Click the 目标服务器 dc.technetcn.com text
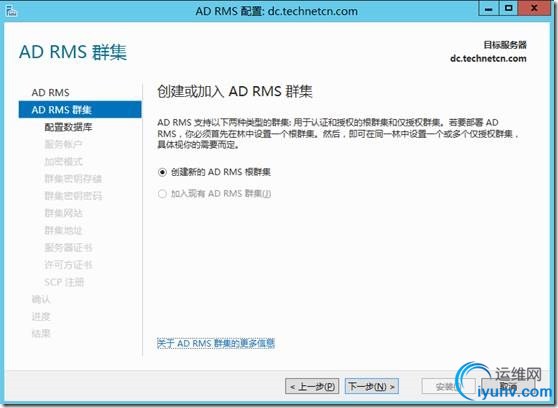 488,52
